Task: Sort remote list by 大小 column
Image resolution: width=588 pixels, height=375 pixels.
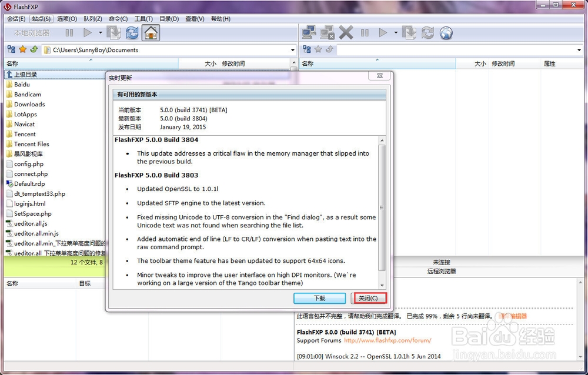Action: (472, 63)
